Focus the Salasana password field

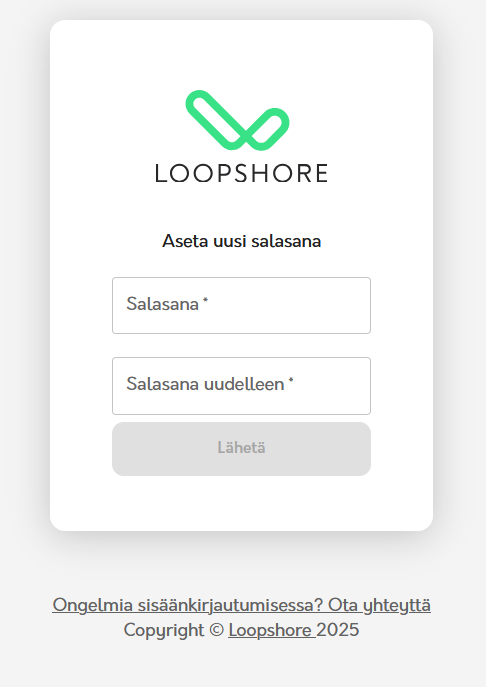click(x=241, y=305)
